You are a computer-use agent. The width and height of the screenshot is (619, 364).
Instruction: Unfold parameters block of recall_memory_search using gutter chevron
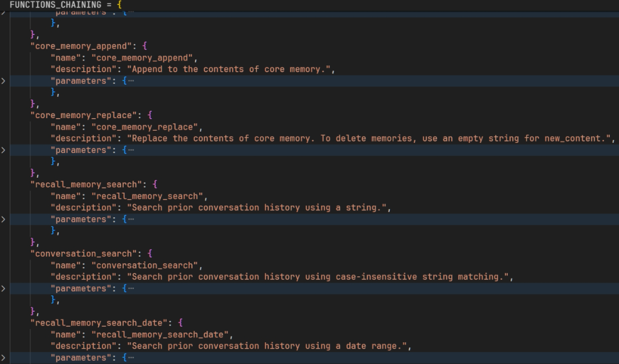tap(3, 220)
